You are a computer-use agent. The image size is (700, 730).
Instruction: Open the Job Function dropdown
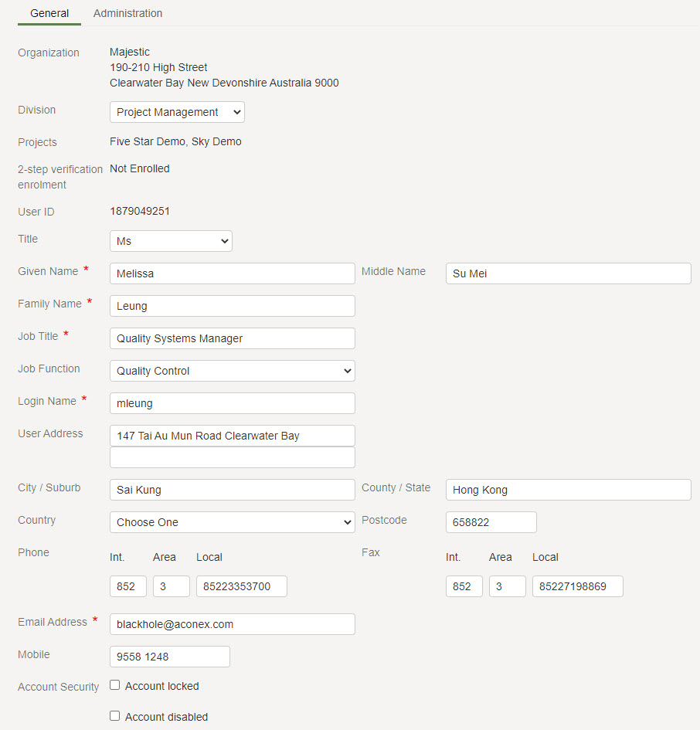[233, 371]
